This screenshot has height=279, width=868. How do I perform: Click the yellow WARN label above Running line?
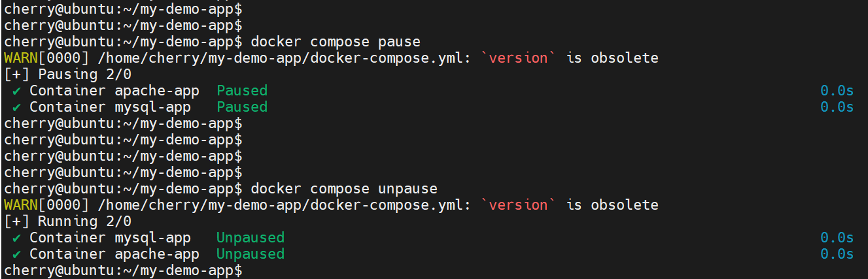point(20,205)
